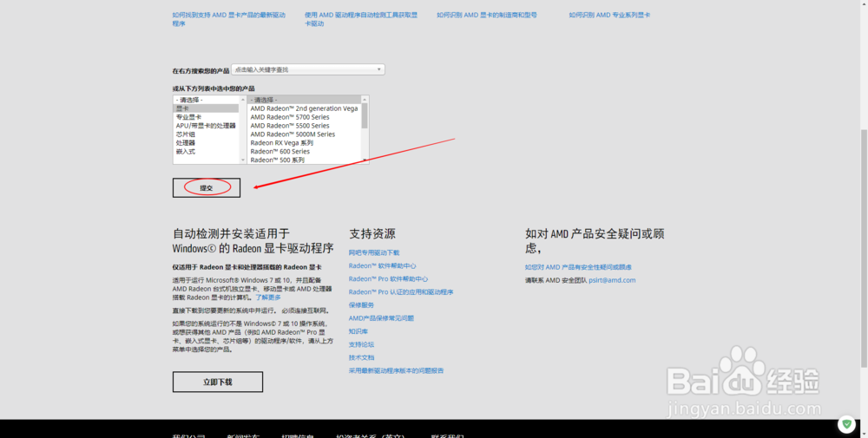This screenshot has width=868, height=438.
Task: Open 如何识别 AMD 专业系列显卡 link
Action: coord(609,15)
